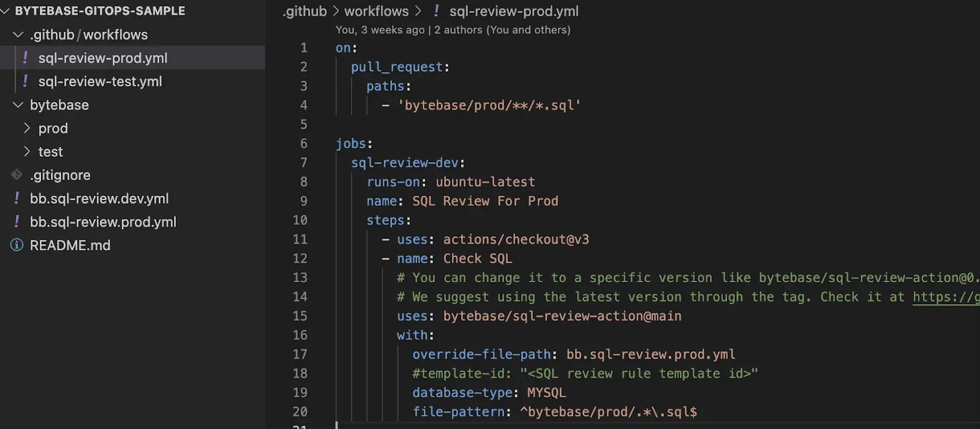980x429 pixels.
Task: Click 'SQL Review For Prod' text
Action: click(485, 201)
